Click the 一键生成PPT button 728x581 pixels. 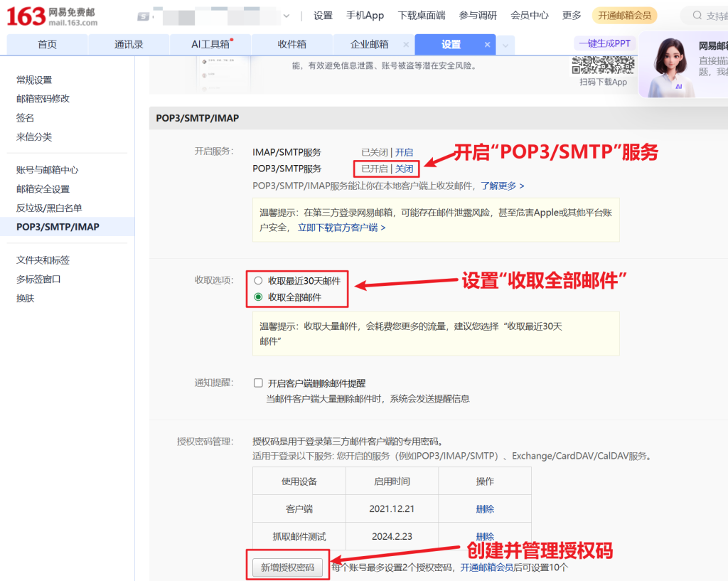point(604,43)
